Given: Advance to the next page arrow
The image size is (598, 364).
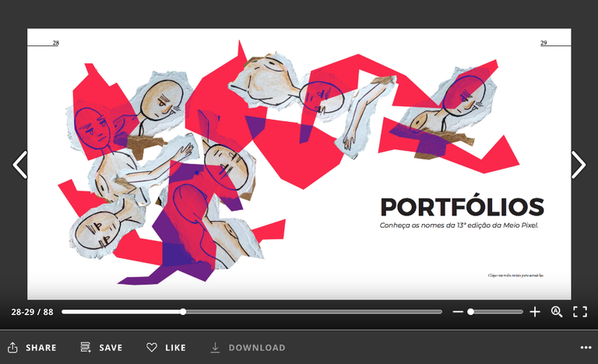Looking at the screenshot, I should (578, 165).
